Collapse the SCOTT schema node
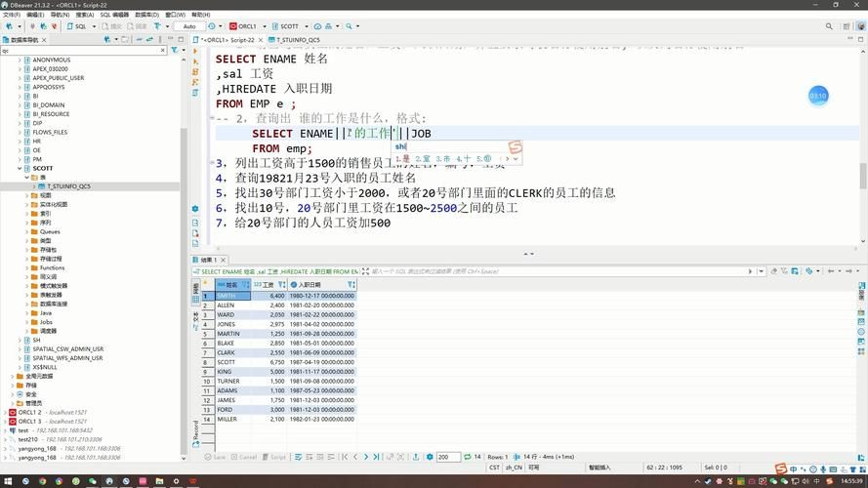Screen dimensions: 868x488 [20, 168]
